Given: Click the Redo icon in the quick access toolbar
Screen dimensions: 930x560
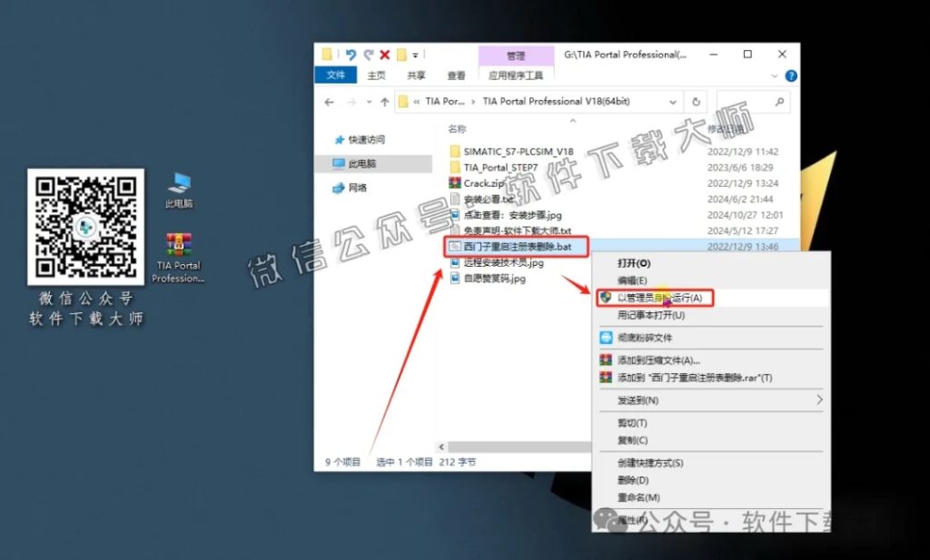Looking at the screenshot, I should (x=369, y=54).
